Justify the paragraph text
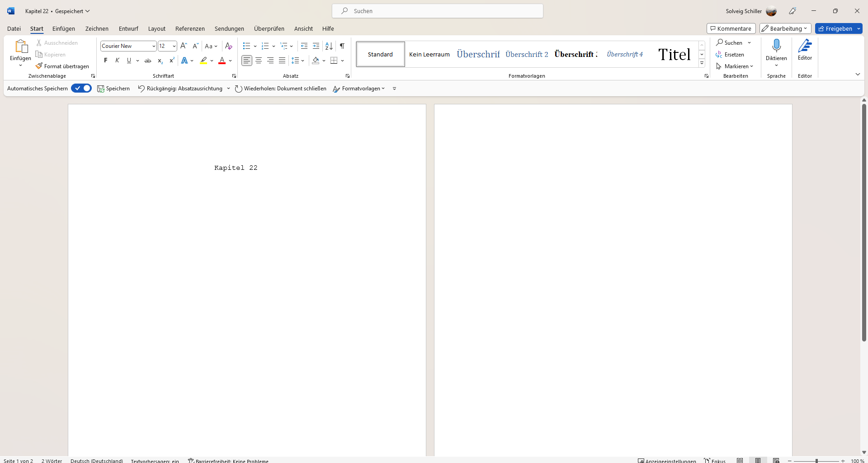Image resolution: width=868 pixels, height=463 pixels. click(282, 61)
